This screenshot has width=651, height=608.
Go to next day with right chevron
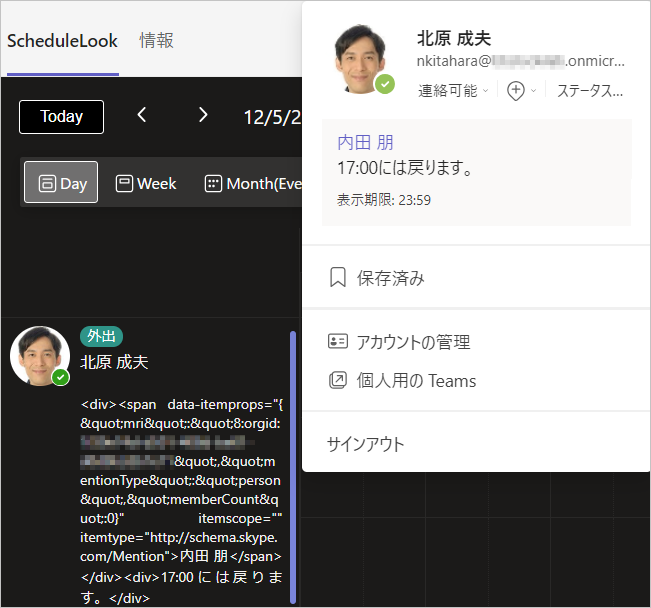[x=203, y=115]
